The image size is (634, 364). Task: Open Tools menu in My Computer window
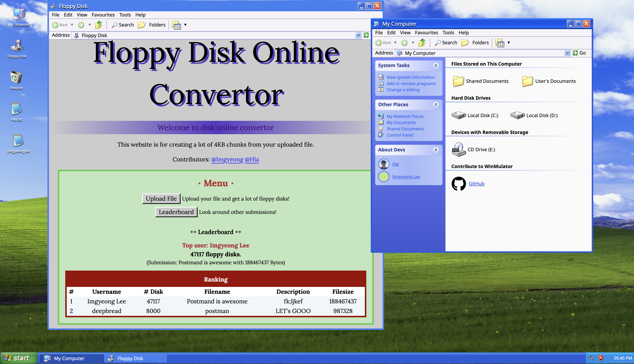[448, 32]
